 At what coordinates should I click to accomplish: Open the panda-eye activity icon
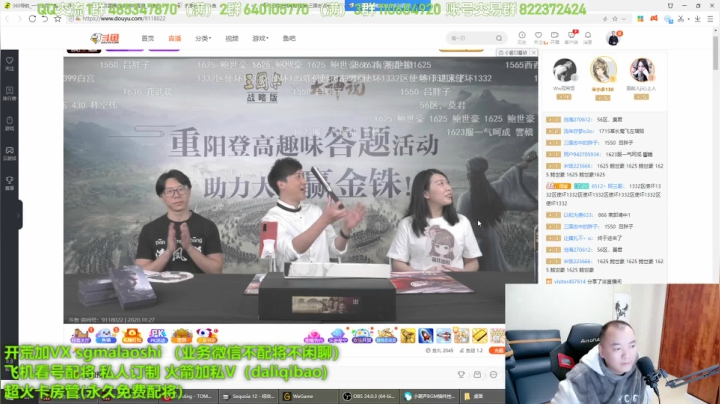207,335
